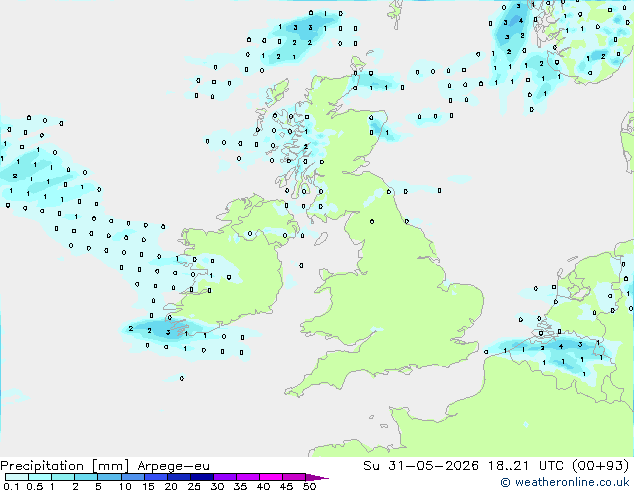Image resolution: width=634 pixels, height=490 pixels.
Task: Click the '(00+93)' forecast offset text
Action: click(600, 466)
